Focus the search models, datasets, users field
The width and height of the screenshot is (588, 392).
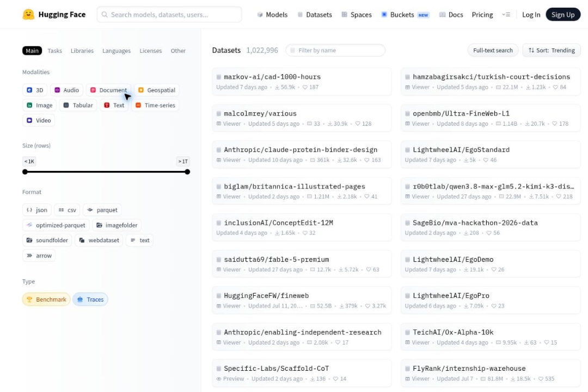click(169, 15)
